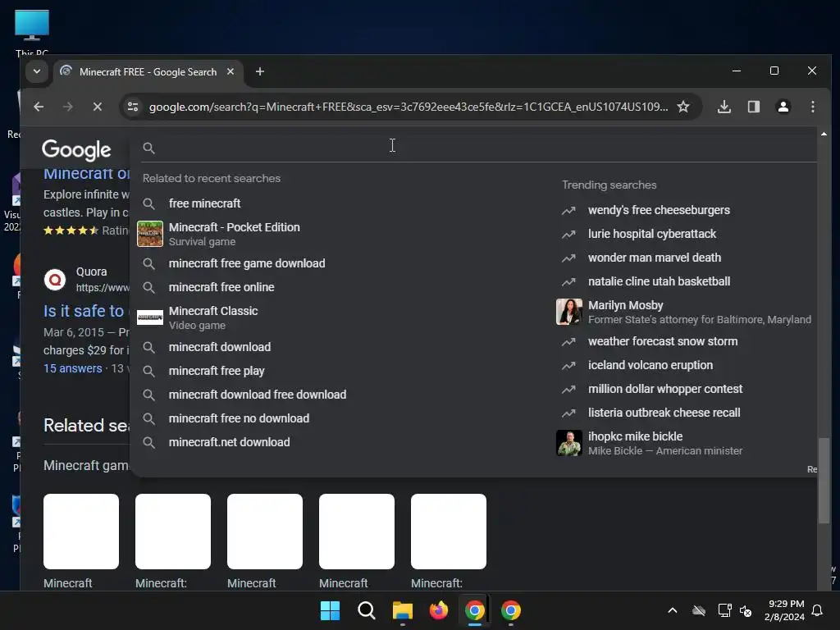The width and height of the screenshot is (840, 630).
Task: Open the Chrome three-dot menu
Action: tap(813, 107)
